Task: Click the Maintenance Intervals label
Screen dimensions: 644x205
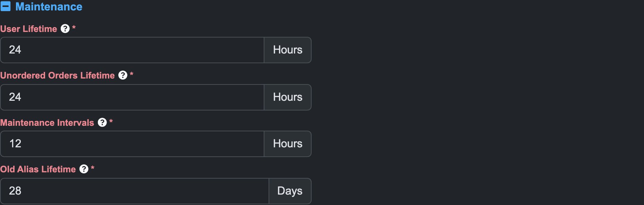Action: (x=47, y=123)
